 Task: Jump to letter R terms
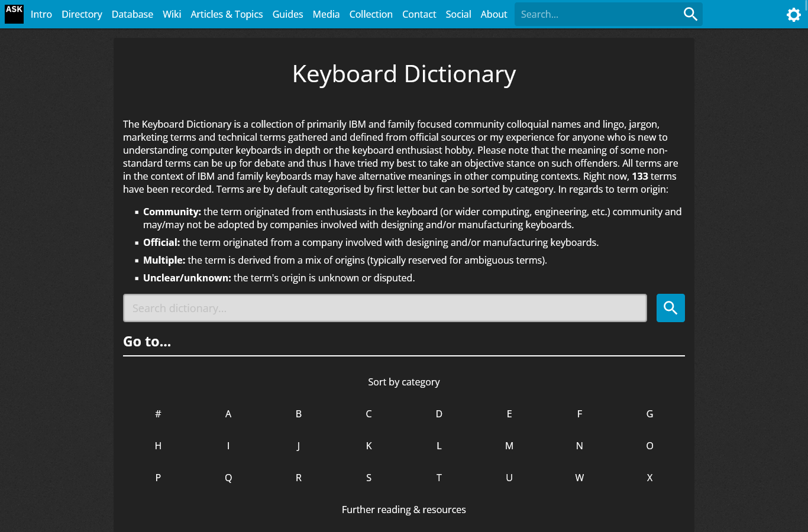pyautogui.click(x=299, y=478)
